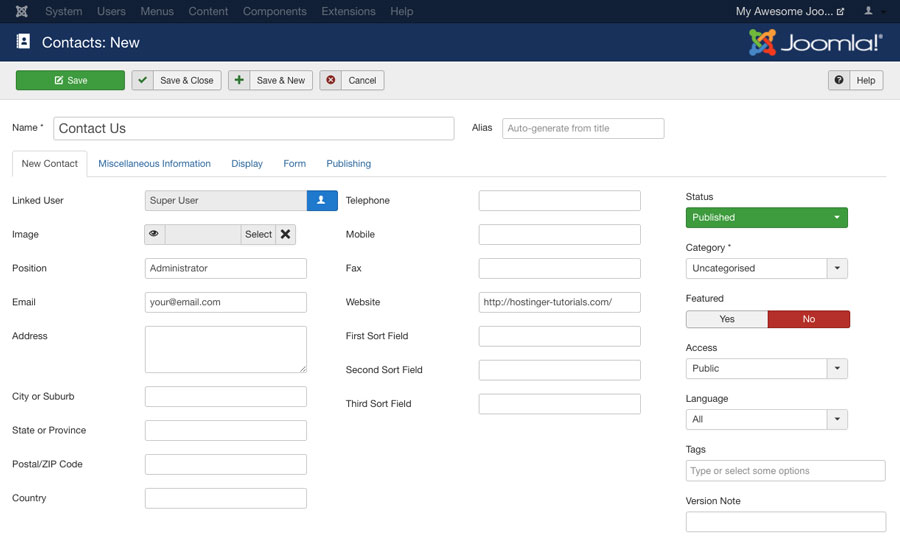Screen dimensions: 900x548
Task: Open the Users menu
Action: (x=111, y=11)
